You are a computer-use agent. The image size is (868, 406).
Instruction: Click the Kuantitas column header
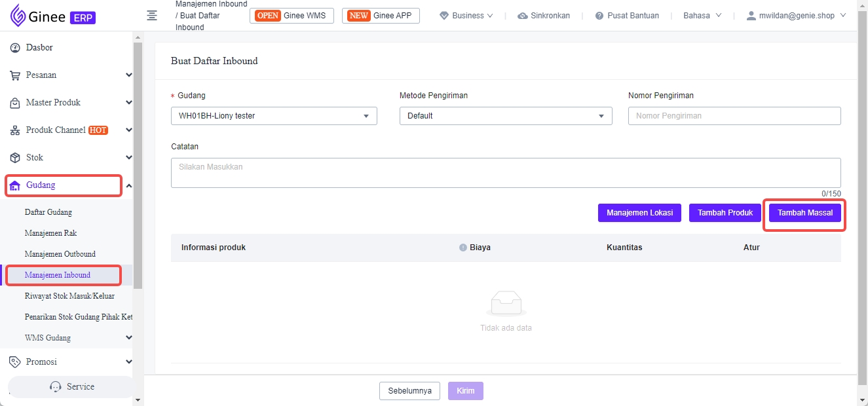[x=624, y=248]
